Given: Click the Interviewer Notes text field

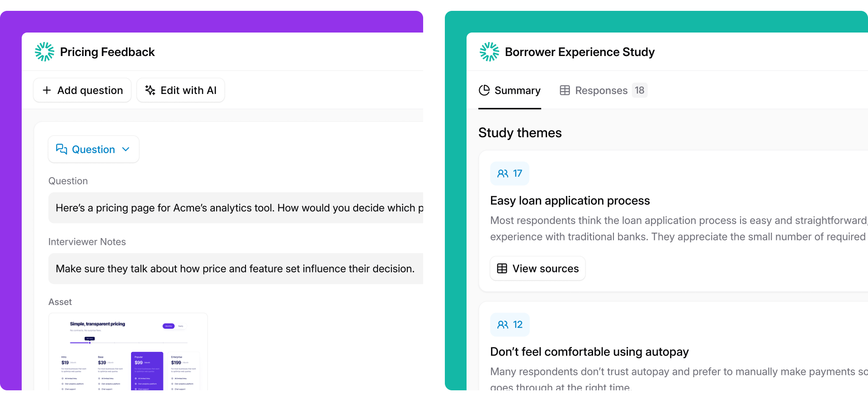Looking at the screenshot, I should pos(236,269).
